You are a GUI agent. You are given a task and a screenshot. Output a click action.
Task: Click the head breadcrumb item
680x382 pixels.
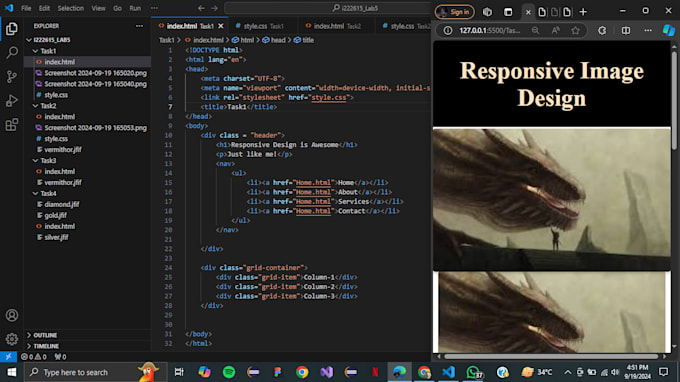[274, 40]
